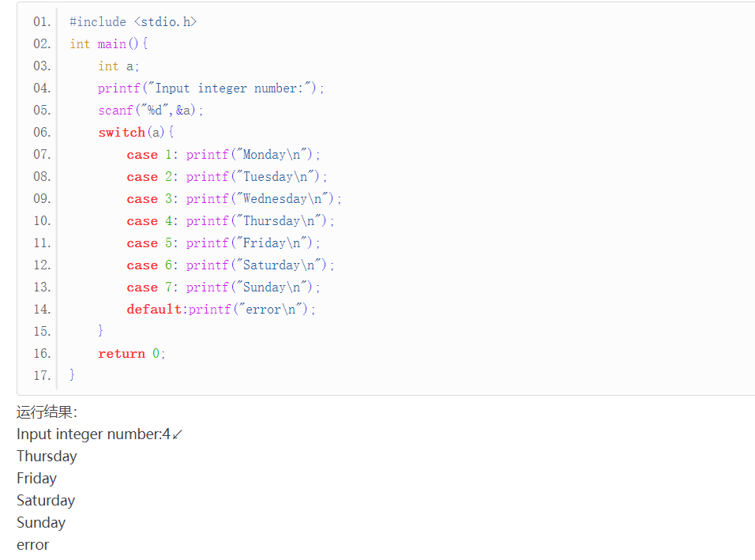Click the 'case 5' Friday line
Viewport: 755px width, 560px height.
(223, 243)
